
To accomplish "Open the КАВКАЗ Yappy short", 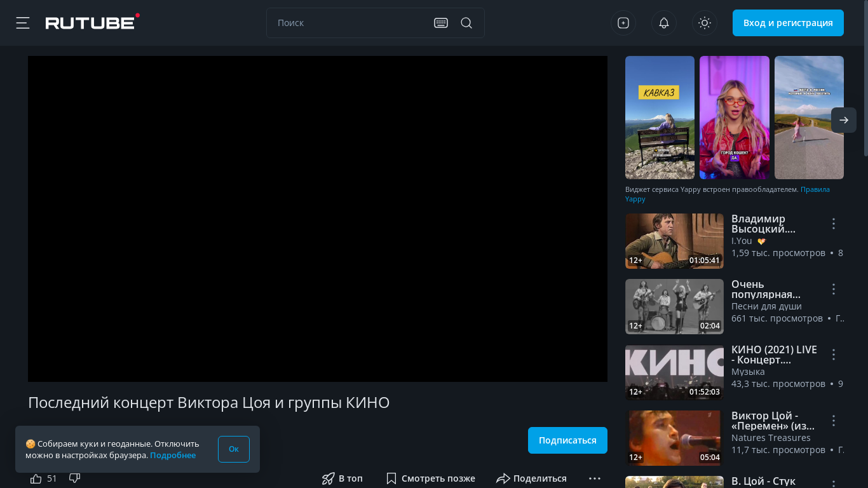I will (x=660, y=118).
